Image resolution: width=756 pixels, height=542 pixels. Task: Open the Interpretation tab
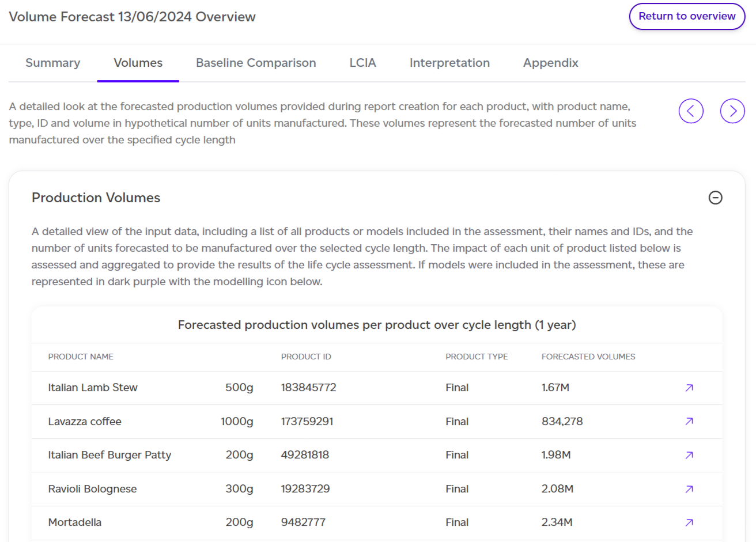coord(450,63)
